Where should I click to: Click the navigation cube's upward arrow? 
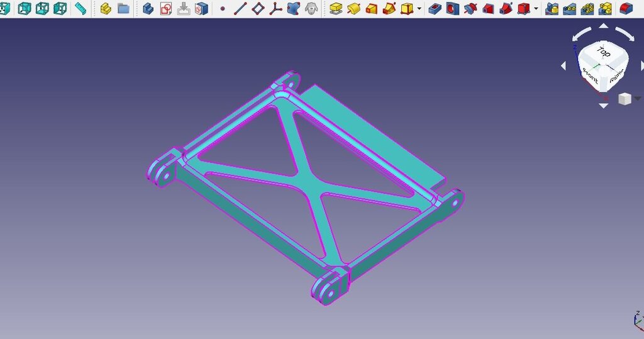pos(603,26)
